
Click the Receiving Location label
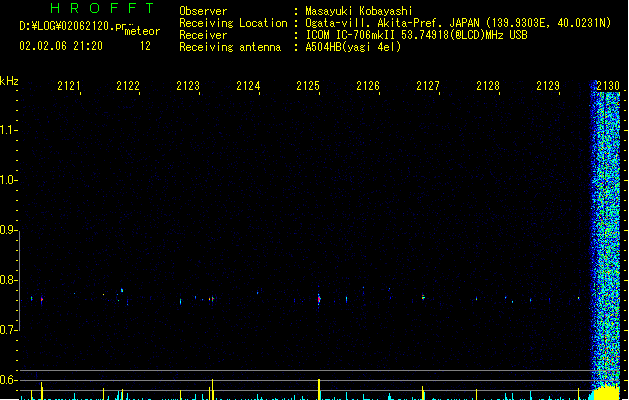[x=233, y=23]
